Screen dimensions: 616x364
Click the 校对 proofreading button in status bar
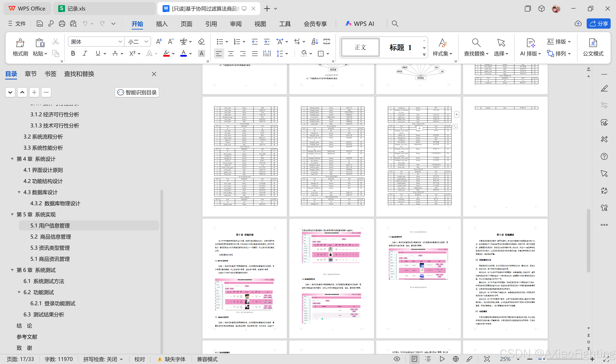pos(140,359)
